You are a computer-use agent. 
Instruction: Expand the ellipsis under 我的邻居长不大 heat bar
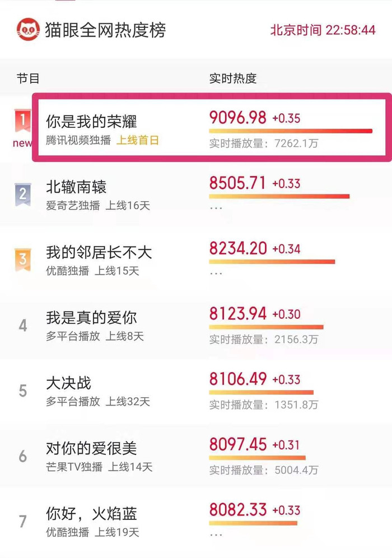tap(216, 273)
